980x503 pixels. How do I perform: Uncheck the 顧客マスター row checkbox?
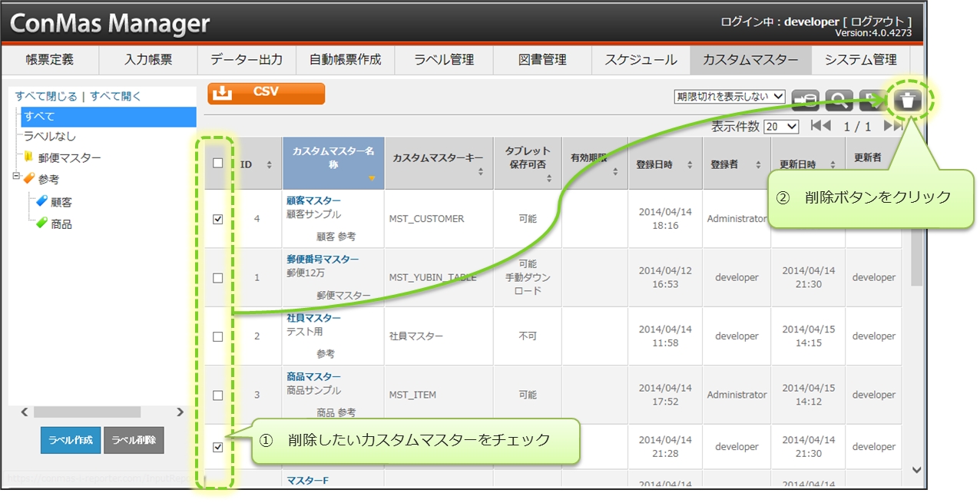click(x=218, y=219)
